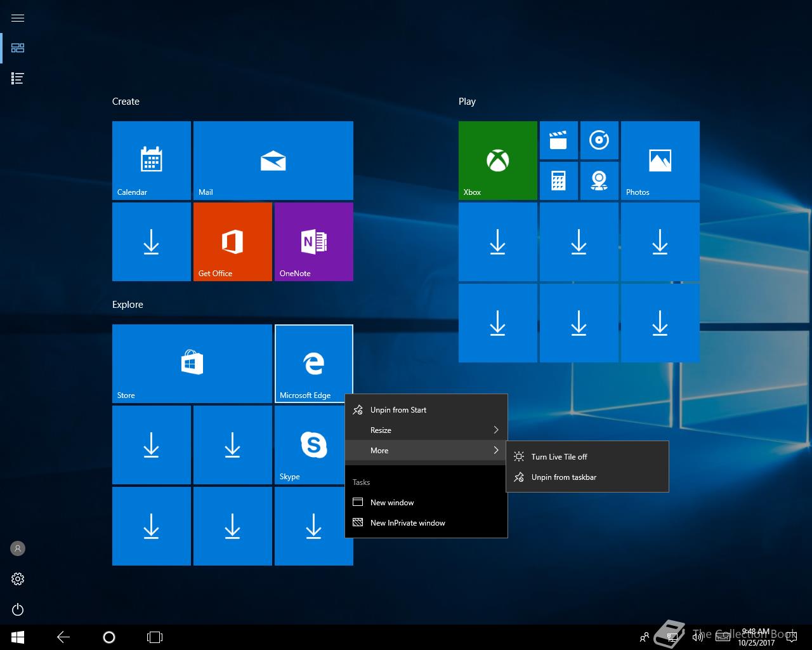Select Resize in the context menu

pos(426,430)
